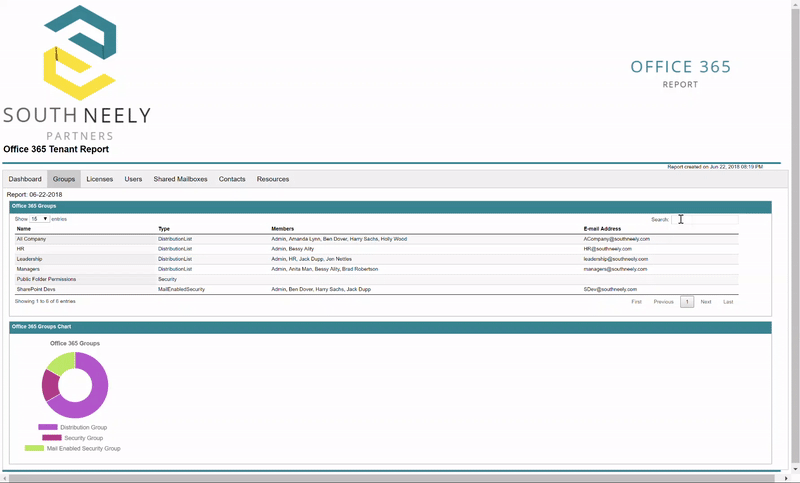The image size is (800, 483).
Task: Go to the Previous page
Action: pyautogui.click(x=664, y=302)
